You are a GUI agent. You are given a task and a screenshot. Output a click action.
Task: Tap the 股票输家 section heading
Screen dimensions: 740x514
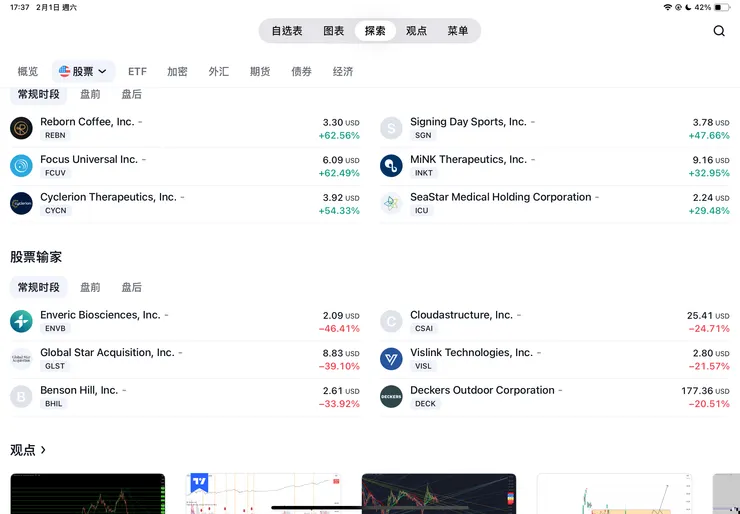pyautogui.click(x=36, y=257)
